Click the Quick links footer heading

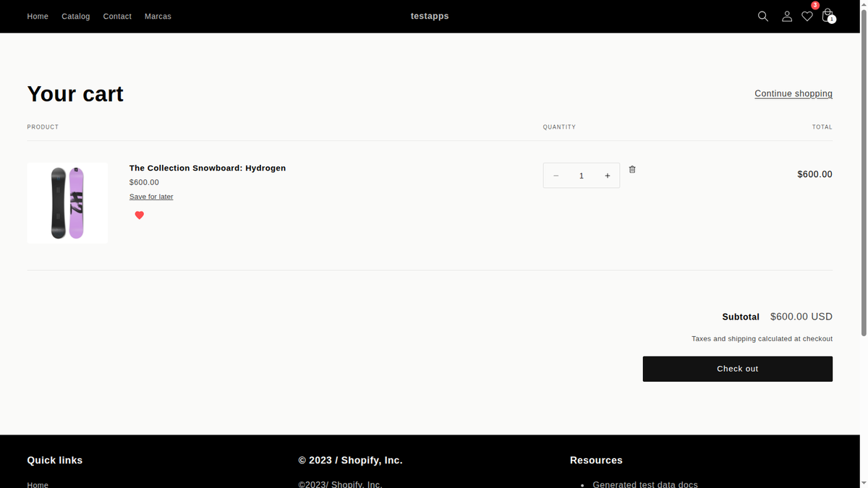[x=55, y=460]
